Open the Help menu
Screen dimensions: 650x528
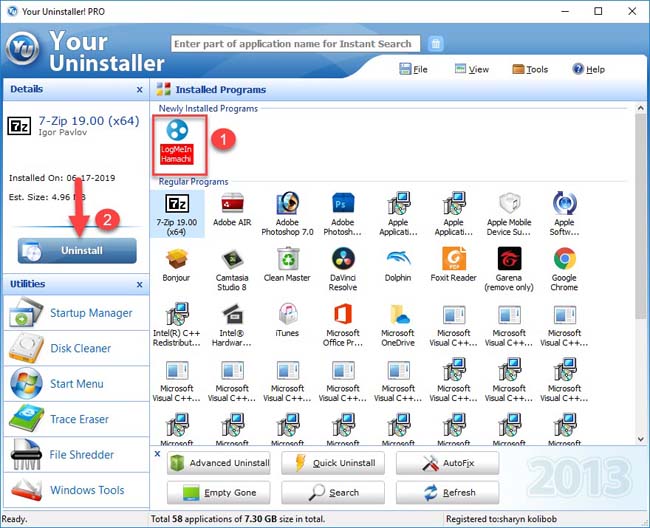point(589,69)
